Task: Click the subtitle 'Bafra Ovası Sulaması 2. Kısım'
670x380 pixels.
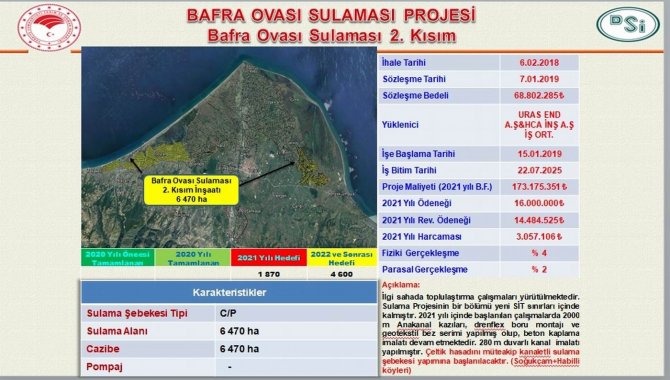Action: pyautogui.click(x=332, y=36)
